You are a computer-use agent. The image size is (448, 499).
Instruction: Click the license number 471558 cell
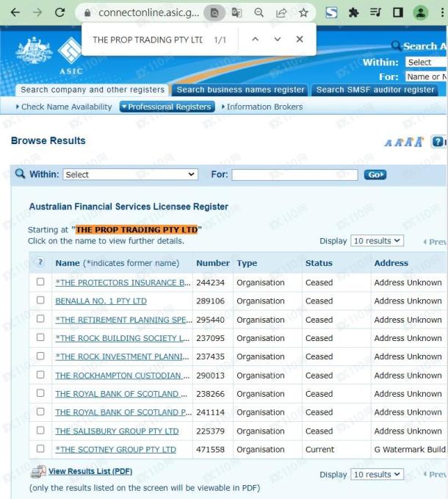click(x=210, y=450)
